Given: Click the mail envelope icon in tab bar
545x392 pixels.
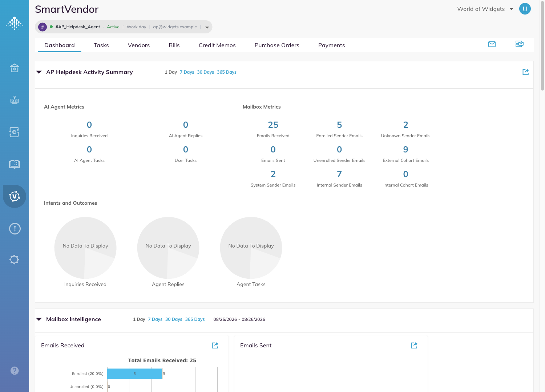Looking at the screenshot, I should click(x=492, y=44).
